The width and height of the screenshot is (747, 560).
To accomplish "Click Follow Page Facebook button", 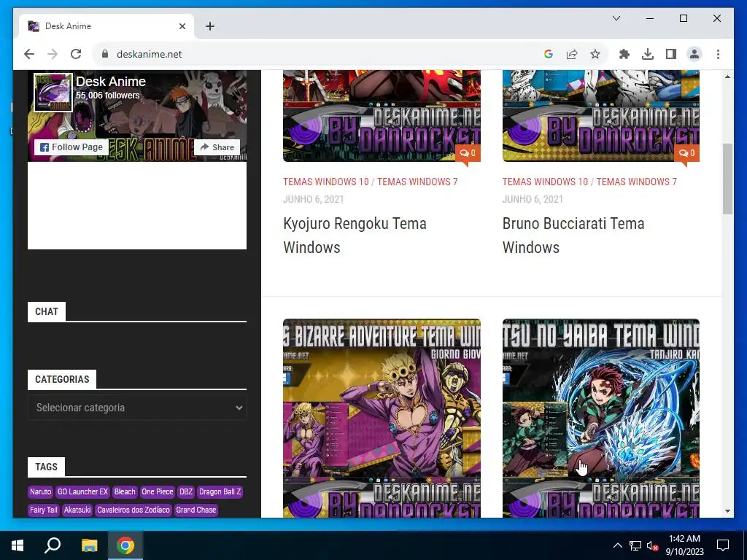I will pyautogui.click(x=71, y=147).
